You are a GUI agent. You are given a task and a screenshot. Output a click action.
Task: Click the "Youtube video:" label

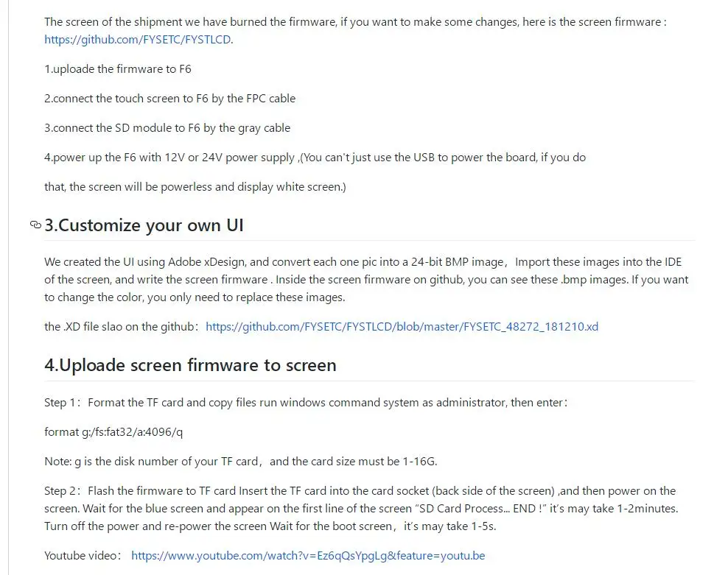point(82,556)
